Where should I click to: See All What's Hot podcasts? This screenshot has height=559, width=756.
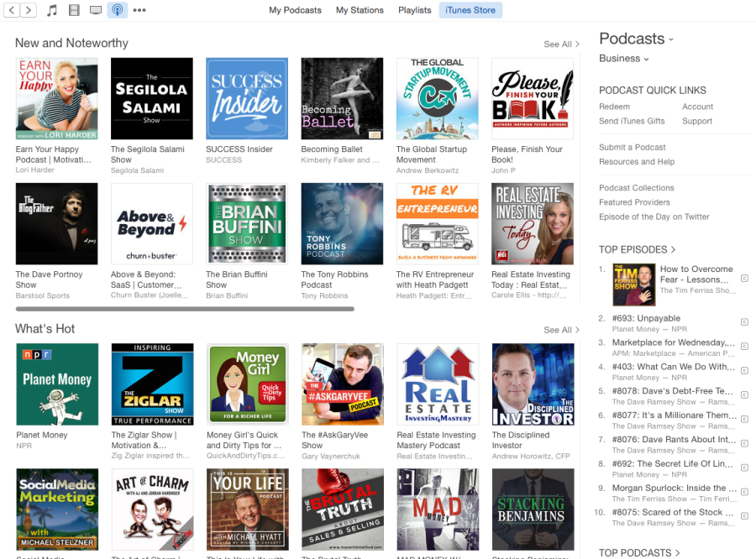tap(561, 330)
